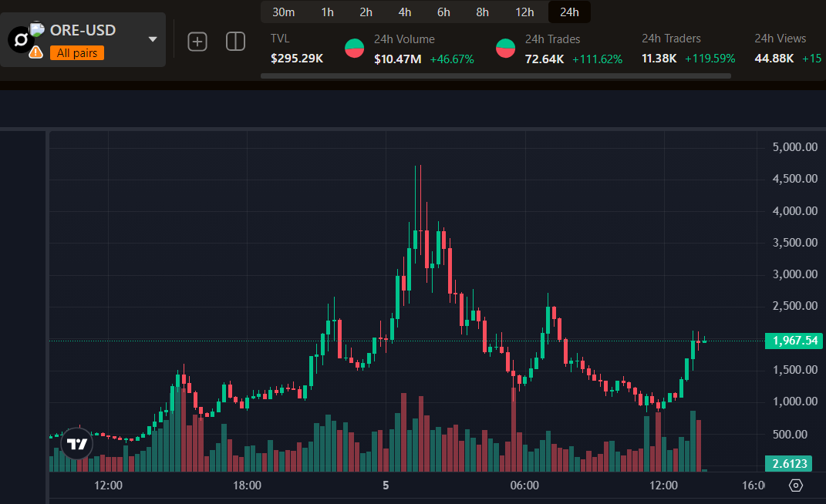Expand the ORE-USD pair dropdown arrow
Screen dimensions: 826x504
[152, 39]
